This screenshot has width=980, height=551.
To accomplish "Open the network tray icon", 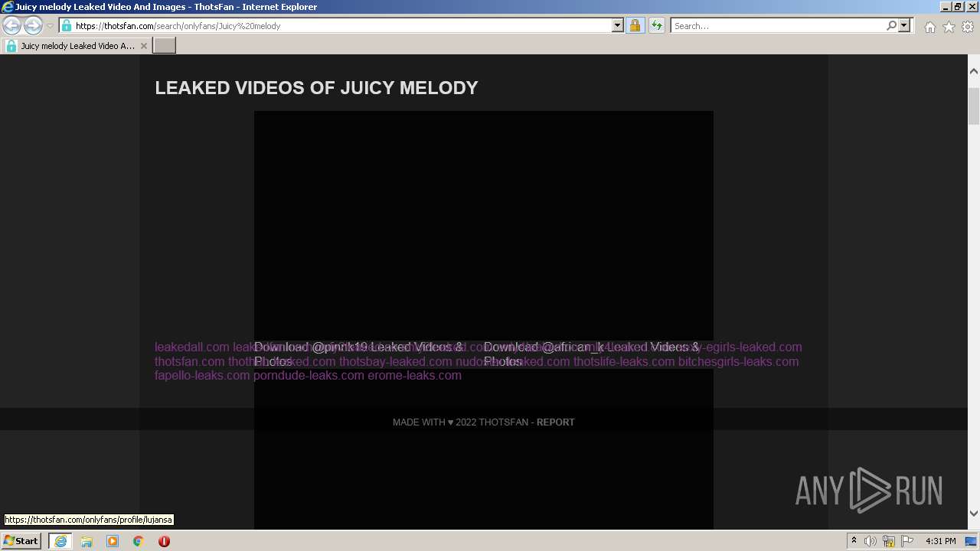I will (889, 541).
